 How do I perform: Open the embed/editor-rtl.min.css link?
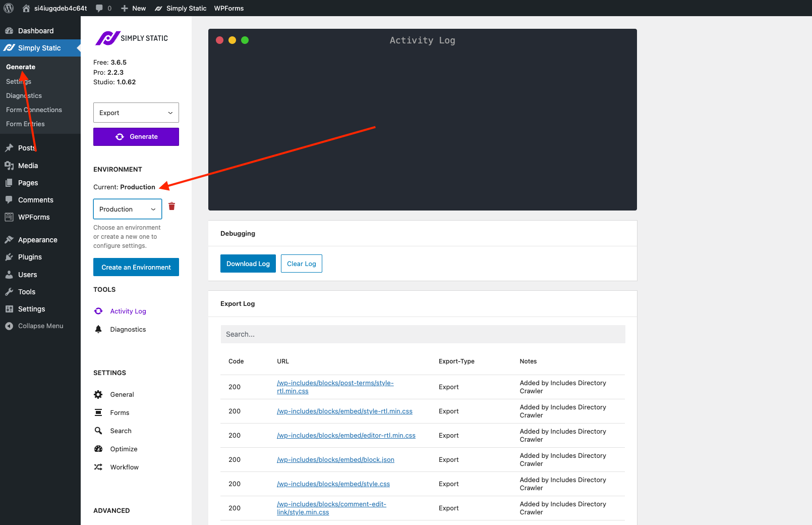pos(346,435)
